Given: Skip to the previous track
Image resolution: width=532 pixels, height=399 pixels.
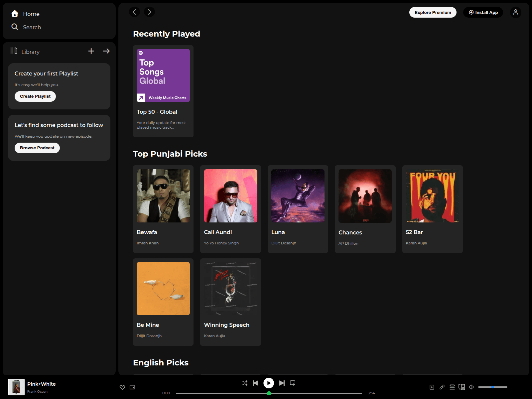Looking at the screenshot, I should coord(255,383).
